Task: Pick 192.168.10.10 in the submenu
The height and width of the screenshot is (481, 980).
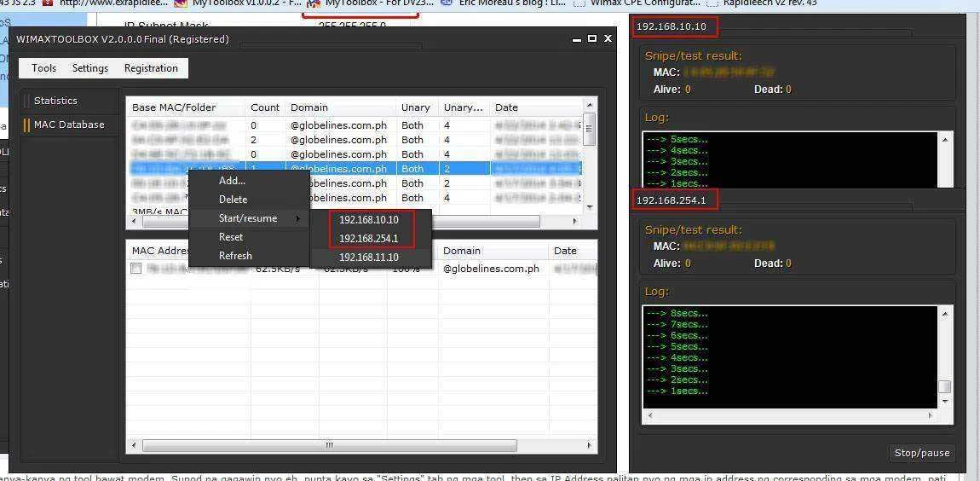Action: 369,220
